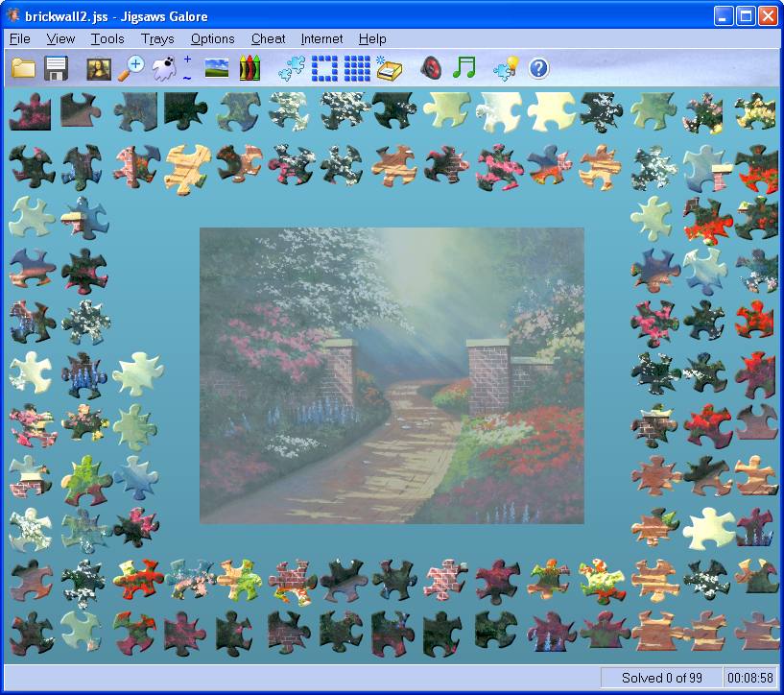This screenshot has height=695, width=784.
Task: Change background picture using the landscape icon
Action: (217, 68)
